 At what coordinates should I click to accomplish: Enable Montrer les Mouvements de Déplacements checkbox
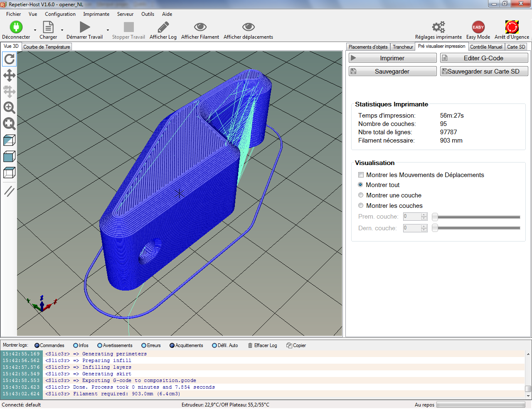pyautogui.click(x=361, y=175)
